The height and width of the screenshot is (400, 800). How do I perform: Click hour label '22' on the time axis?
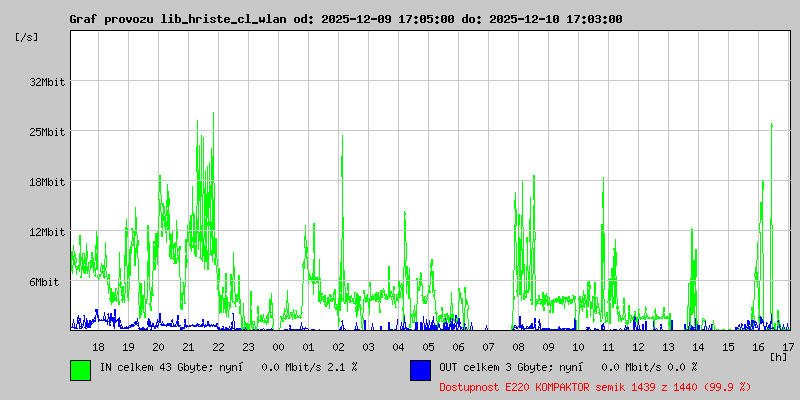(x=218, y=347)
